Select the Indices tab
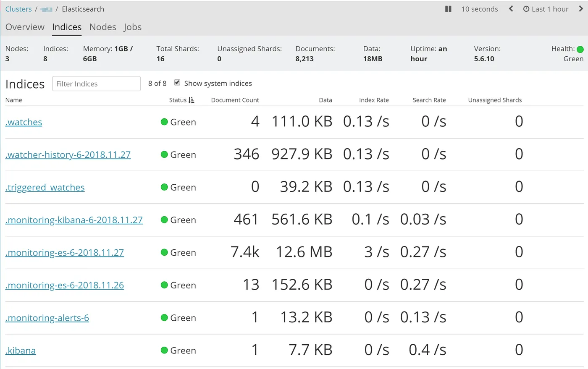Image resolution: width=588 pixels, height=369 pixels. click(x=67, y=27)
